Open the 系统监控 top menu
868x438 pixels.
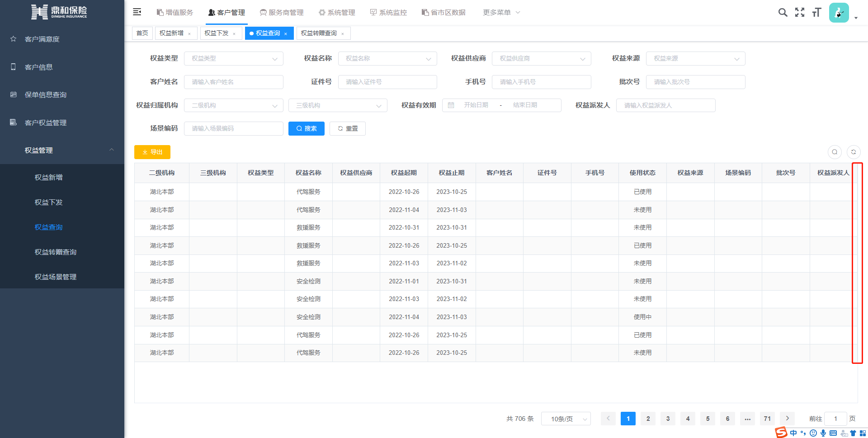pos(388,13)
